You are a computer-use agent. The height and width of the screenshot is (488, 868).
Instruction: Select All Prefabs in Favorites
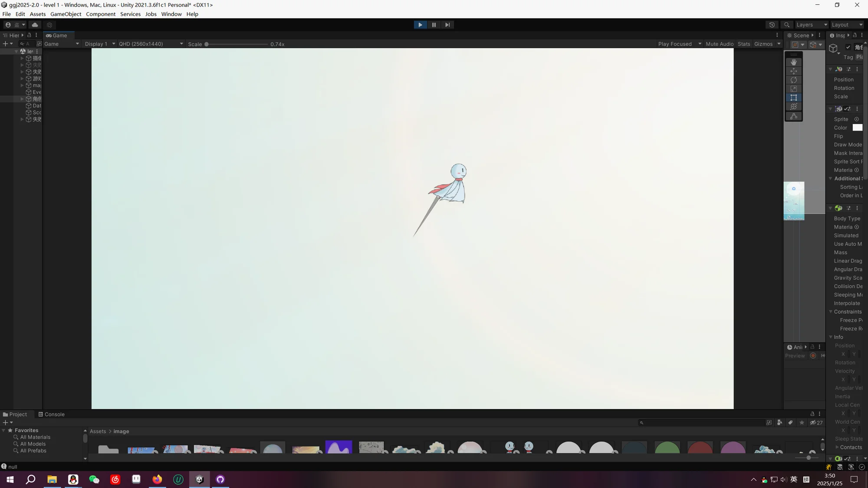[x=33, y=451]
